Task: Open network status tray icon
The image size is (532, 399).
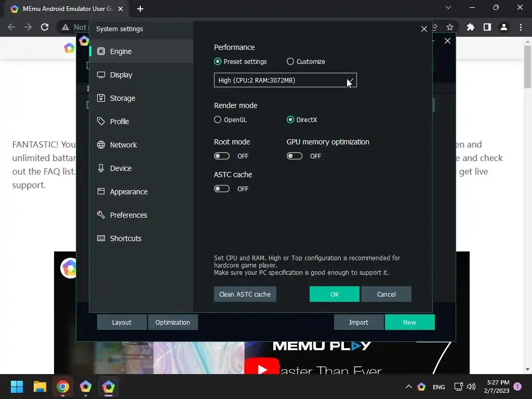Action: (459, 387)
